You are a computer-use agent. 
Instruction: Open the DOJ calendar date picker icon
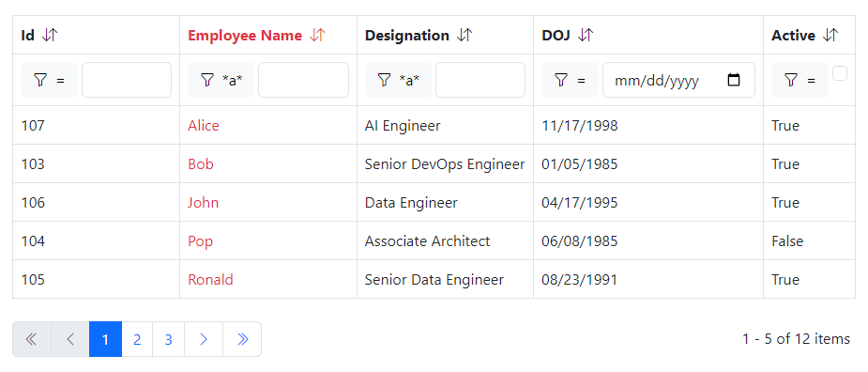click(734, 80)
